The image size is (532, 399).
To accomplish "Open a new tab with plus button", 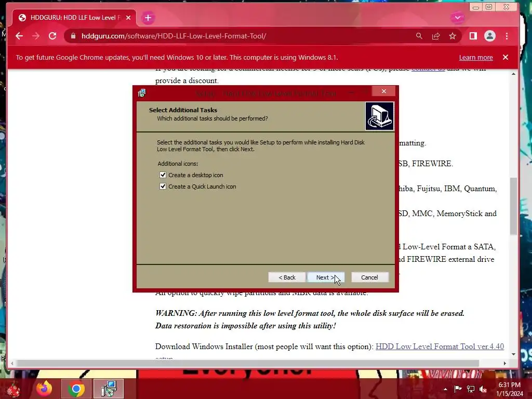I will (148, 18).
